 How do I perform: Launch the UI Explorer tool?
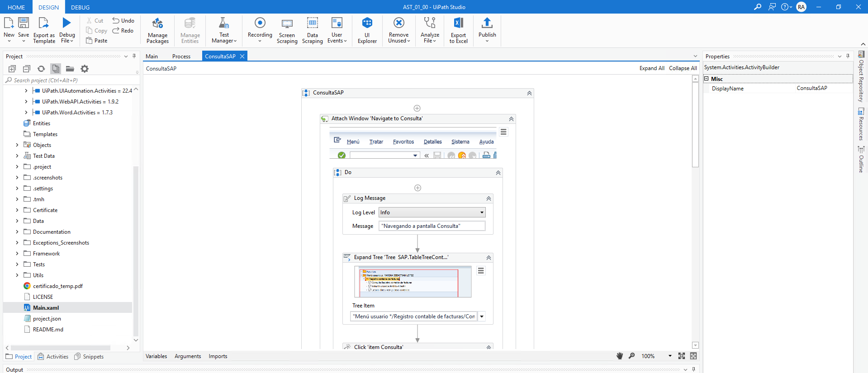[x=367, y=30]
